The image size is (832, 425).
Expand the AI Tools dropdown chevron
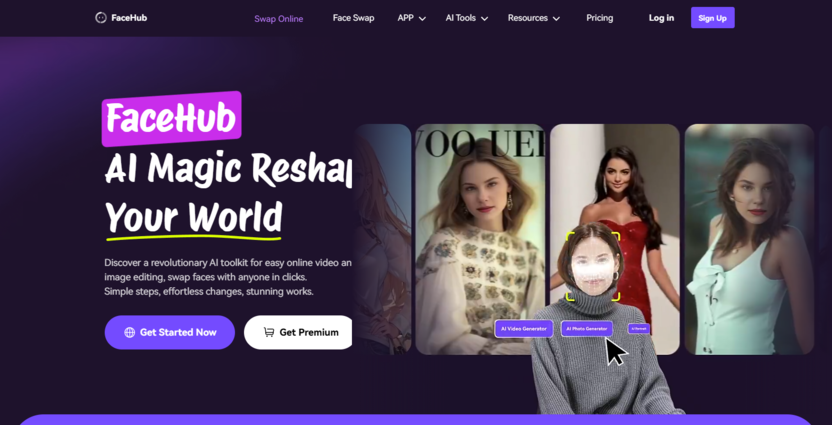484,19
